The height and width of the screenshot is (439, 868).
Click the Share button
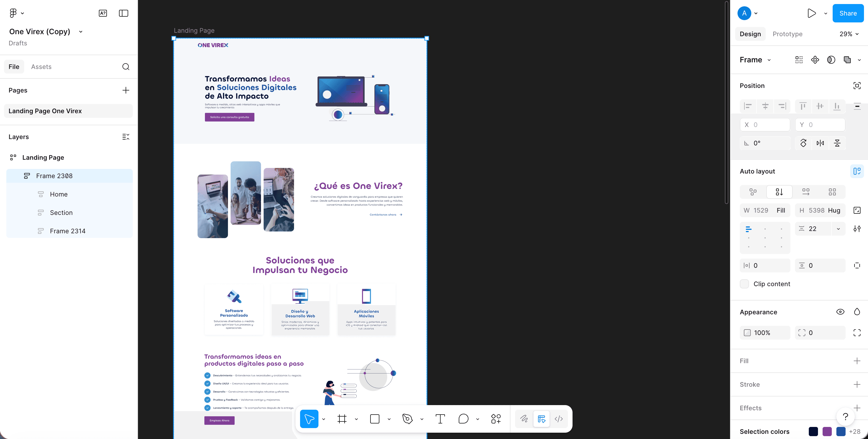[848, 13]
